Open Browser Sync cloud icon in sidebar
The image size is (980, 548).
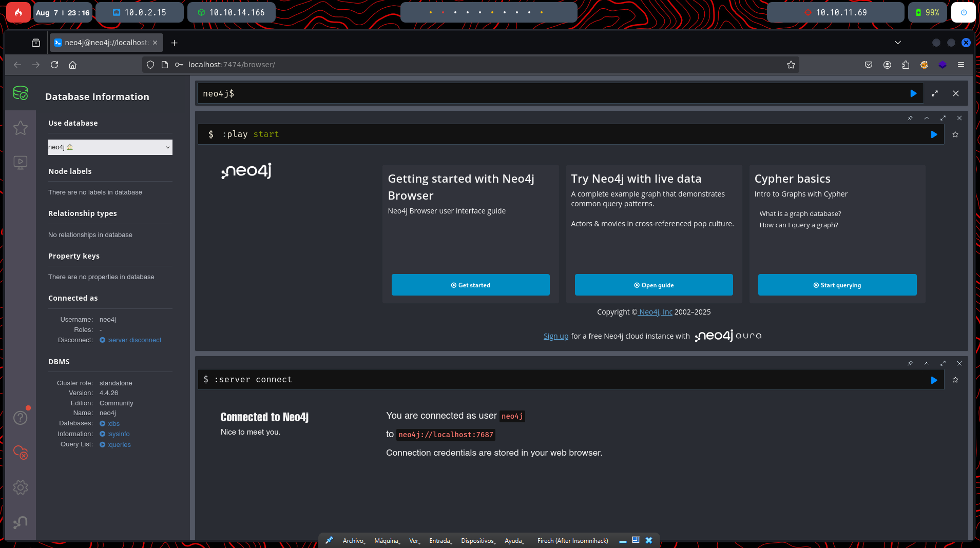point(21,453)
